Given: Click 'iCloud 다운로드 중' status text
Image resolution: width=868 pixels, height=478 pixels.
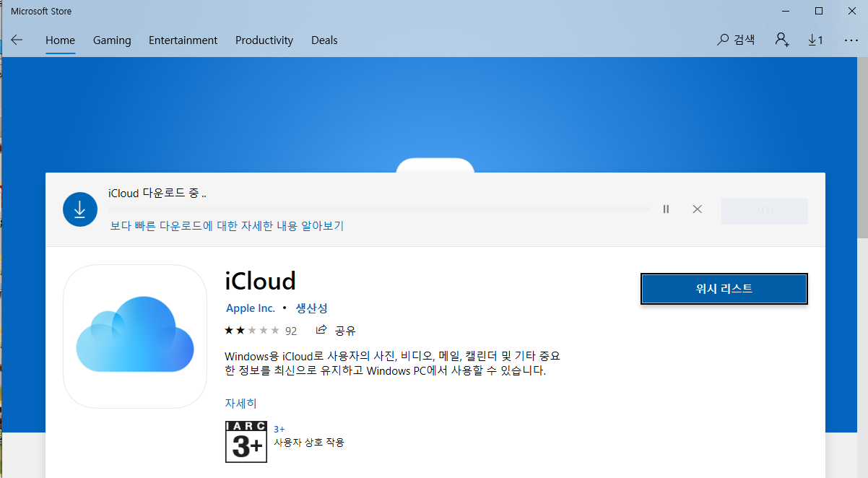Looking at the screenshot, I should click(157, 194).
